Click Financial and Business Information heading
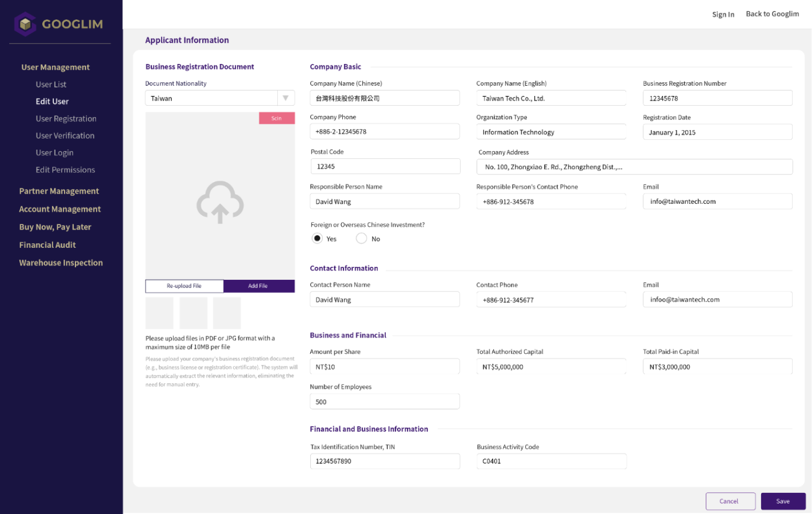Screen dimensions: 812x514 (x=369, y=429)
